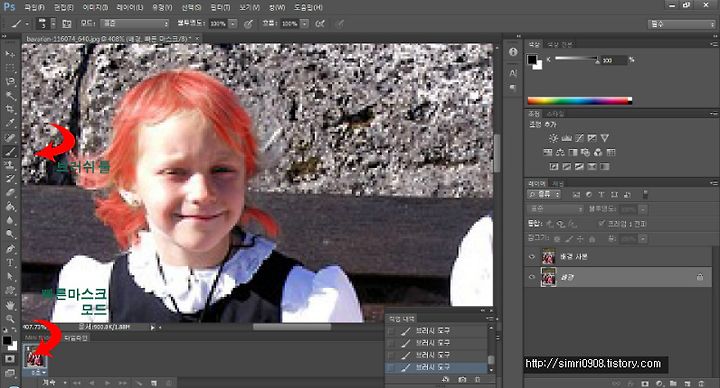Viewport: 720px width, 388px height.
Task: Open the File menu
Action: pyautogui.click(x=34, y=7)
